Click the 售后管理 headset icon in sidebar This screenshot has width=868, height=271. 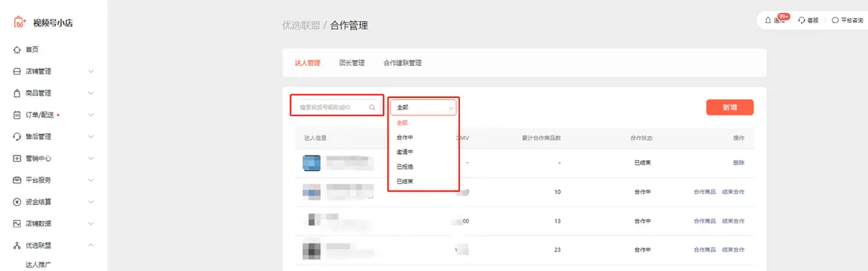(17, 136)
